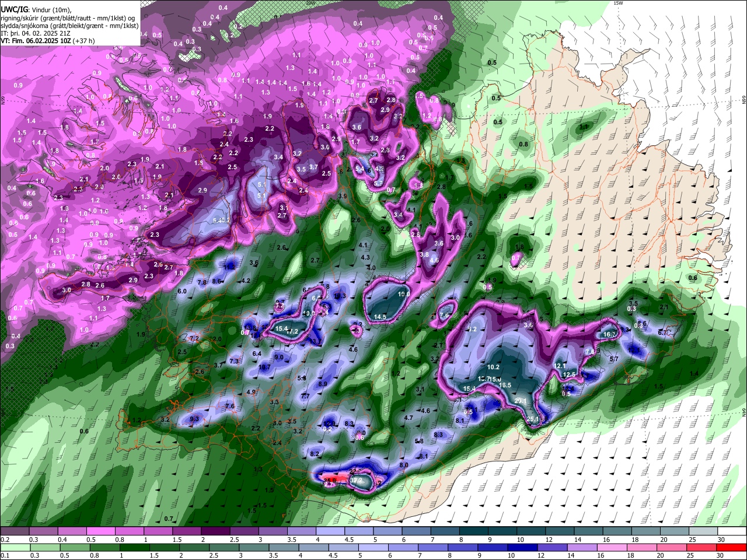The image size is (747, 560).
Task: Click the '15W' longitude label at the top edge
Action: pos(619,3)
